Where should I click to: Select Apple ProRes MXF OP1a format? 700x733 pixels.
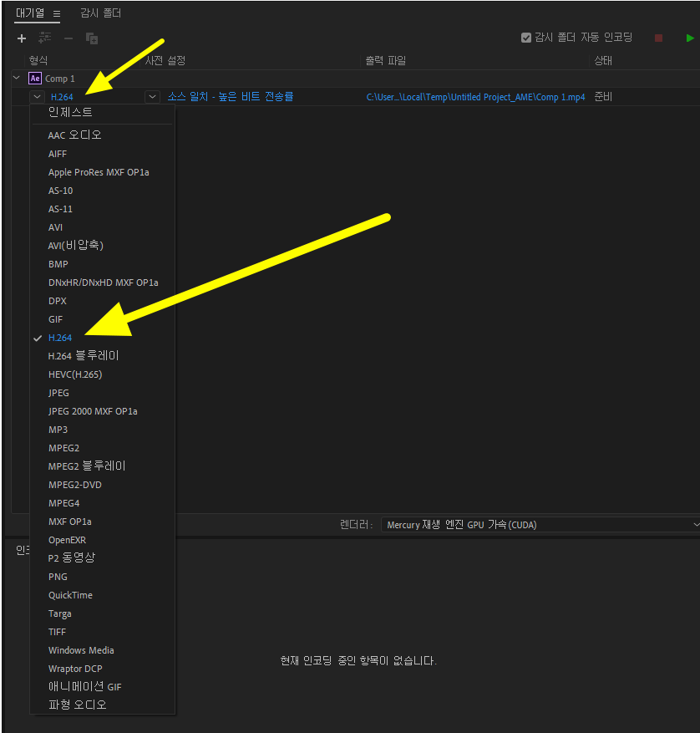(103, 172)
